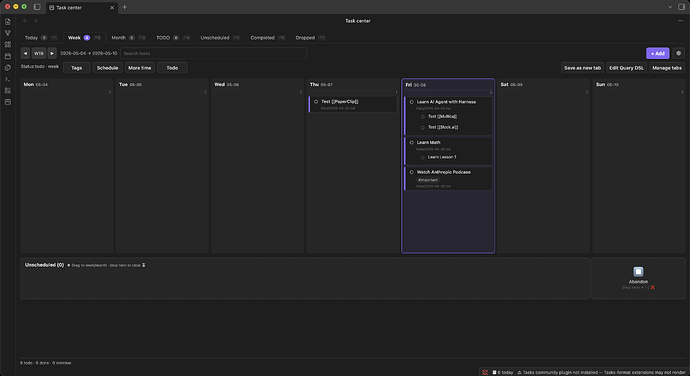Click the Search tasks field
This screenshot has height=376, width=690.
pos(213,53)
